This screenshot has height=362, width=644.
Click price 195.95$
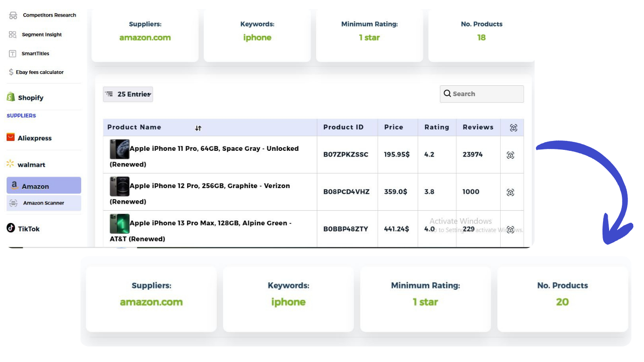pos(397,155)
